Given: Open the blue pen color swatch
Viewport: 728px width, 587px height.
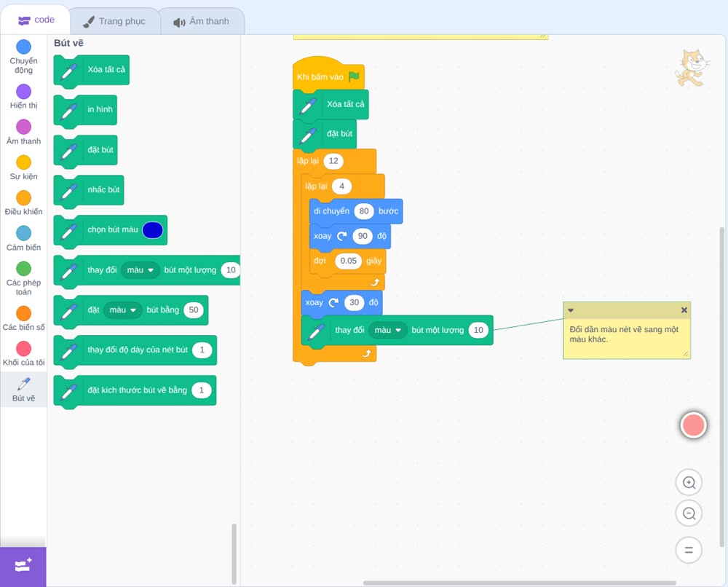Looking at the screenshot, I should click(153, 230).
